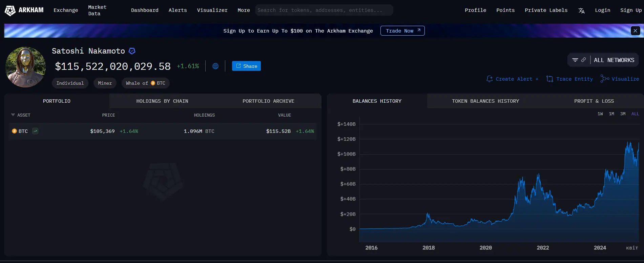Switch to the Portfolio tab
644x263 pixels.
57,101
